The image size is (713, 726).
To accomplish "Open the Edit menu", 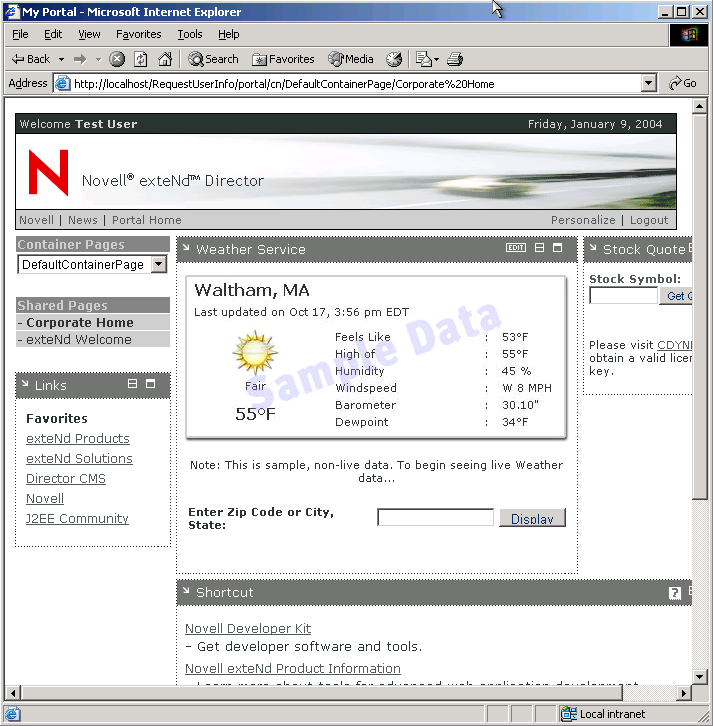I will (x=53, y=34).
